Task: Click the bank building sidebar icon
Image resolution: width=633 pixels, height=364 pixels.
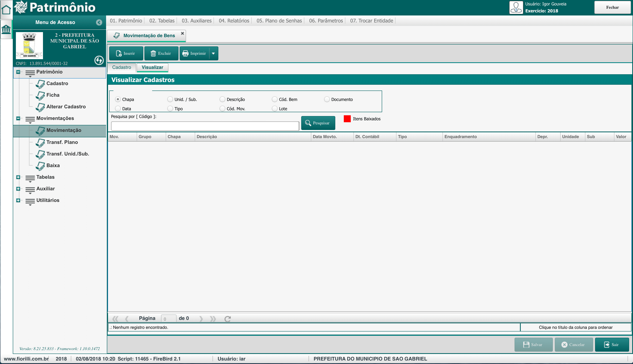Action: (6, 30)
